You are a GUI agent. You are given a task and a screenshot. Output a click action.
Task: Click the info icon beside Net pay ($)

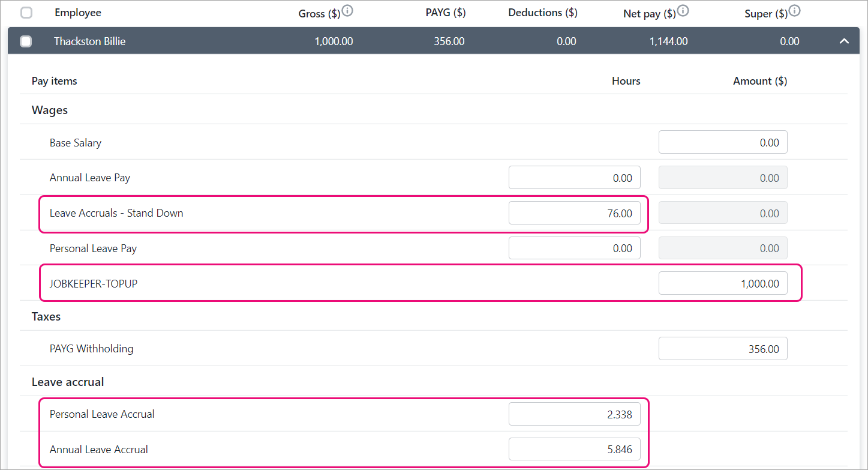coord(683,11)
